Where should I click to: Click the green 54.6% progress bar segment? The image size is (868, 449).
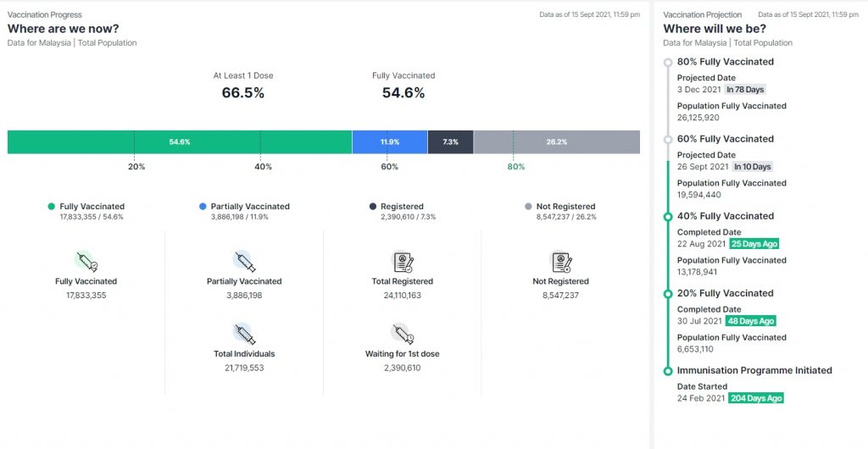coord(179,141)
